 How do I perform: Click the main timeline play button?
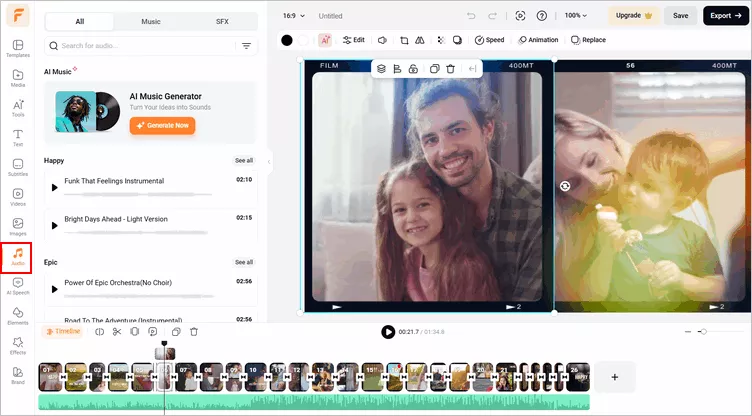coord(388,332)
